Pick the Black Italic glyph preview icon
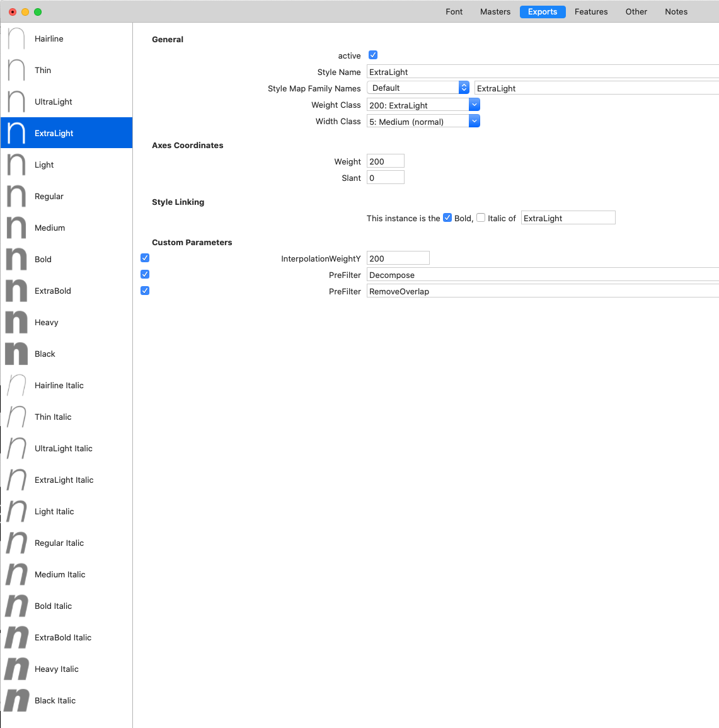The height and width of the screenshot is (728, 719). (x=16, y=700)
